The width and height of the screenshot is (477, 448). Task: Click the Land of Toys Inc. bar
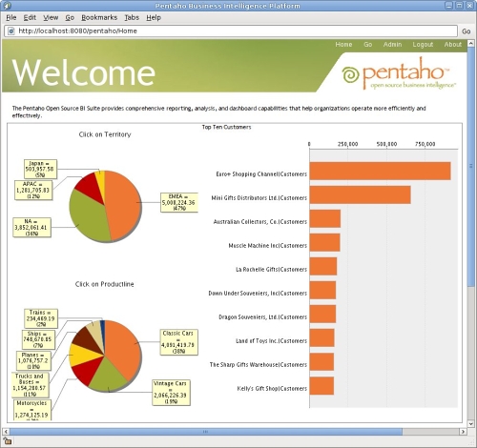click(x=321, y=337)
